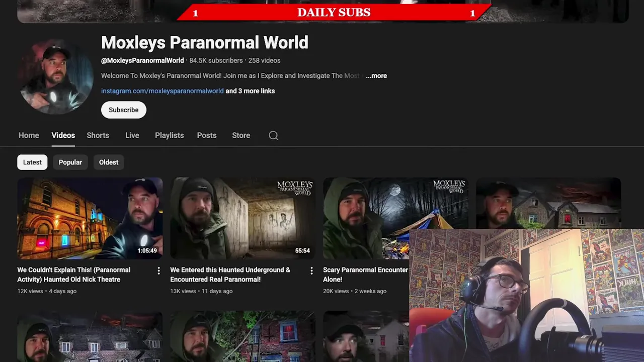Click '20K views • 2 weeks ago' text

pyautogui.click(x=355, y=291)
